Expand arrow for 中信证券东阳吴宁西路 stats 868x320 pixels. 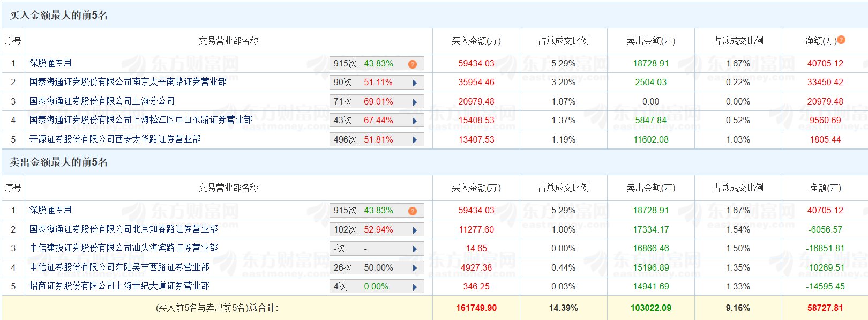pyautogui.click(x=415, y=268)
